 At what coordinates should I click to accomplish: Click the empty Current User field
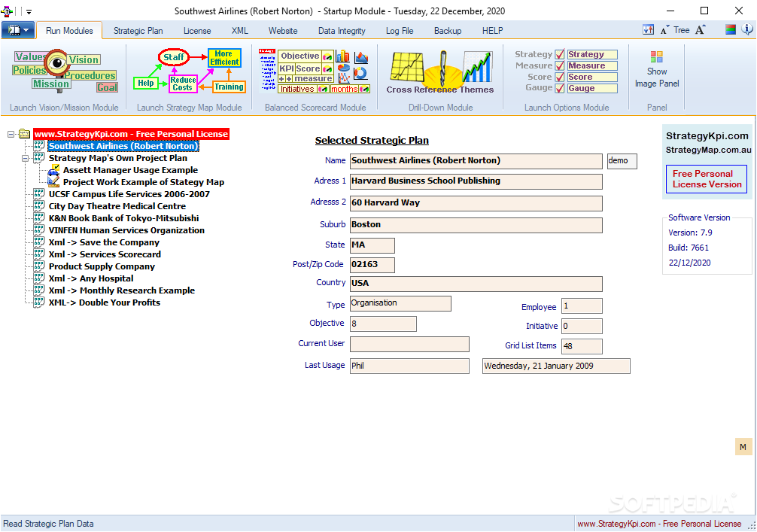[x=409, y=344]
